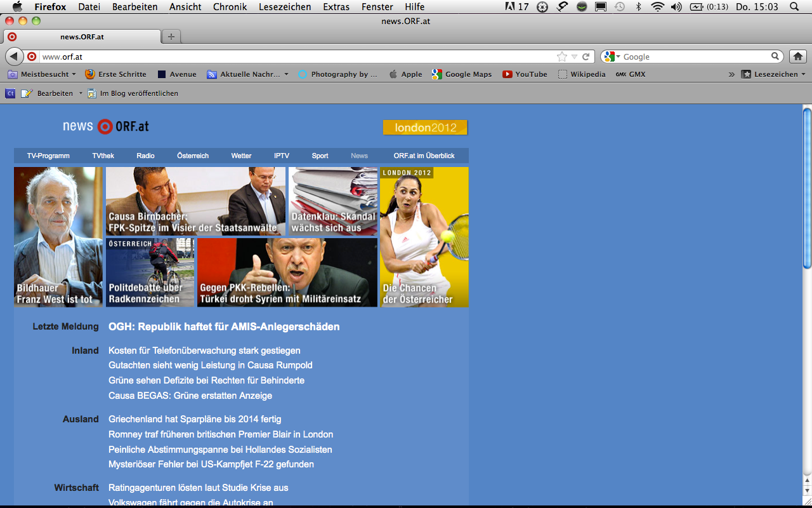812x508 pixels.
Task: Open the Chronik menu
Action: click(230, 7)
